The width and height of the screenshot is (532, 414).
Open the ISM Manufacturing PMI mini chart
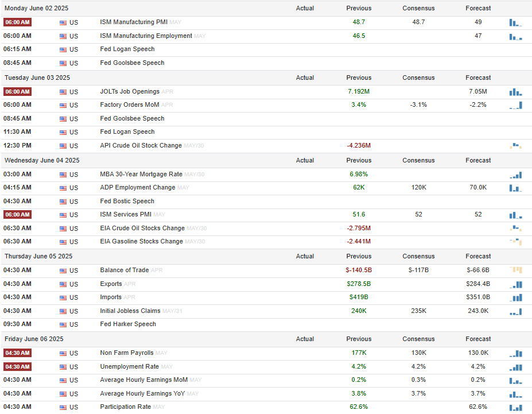coord(515,23)
